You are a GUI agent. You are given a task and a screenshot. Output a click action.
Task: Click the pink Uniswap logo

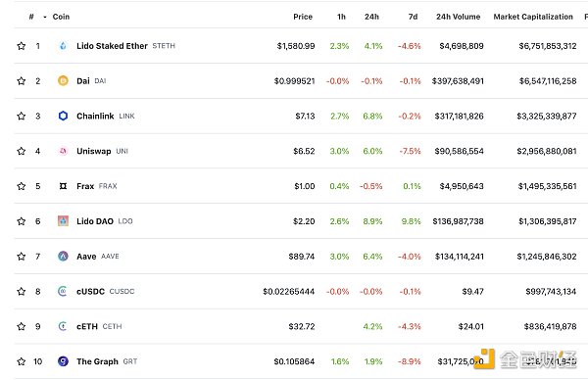pyautogui.click(x=63, y=151)
